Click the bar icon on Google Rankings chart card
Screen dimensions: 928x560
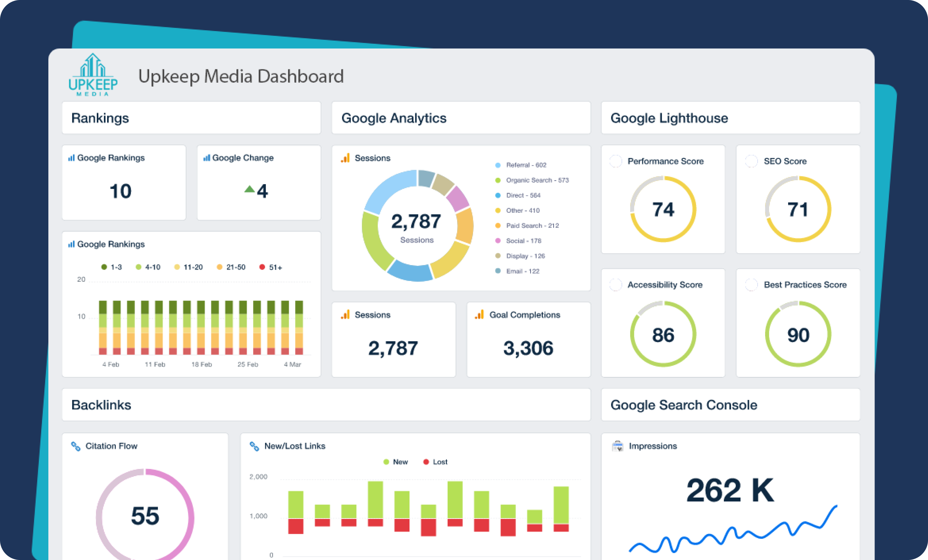pos(71,244)
